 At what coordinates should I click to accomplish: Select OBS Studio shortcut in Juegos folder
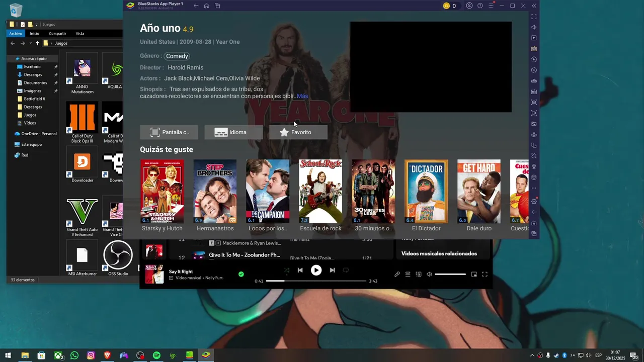[118, 258]
